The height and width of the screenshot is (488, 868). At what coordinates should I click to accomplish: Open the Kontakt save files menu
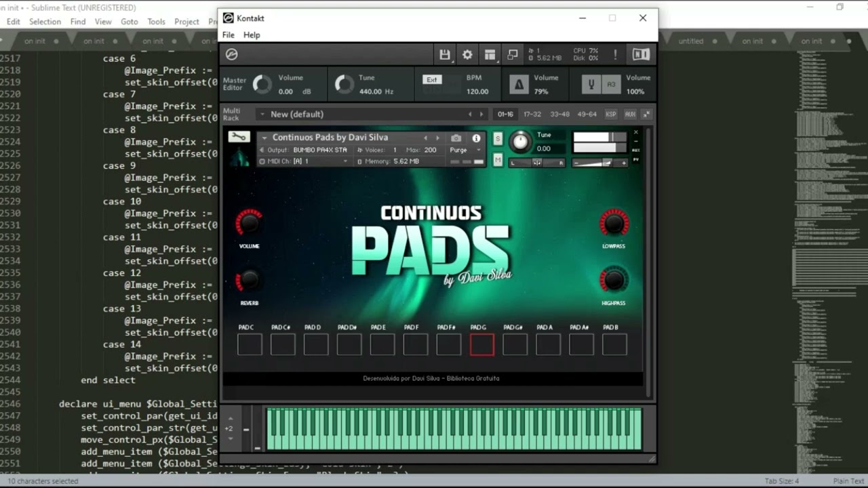tap(444, 55)
